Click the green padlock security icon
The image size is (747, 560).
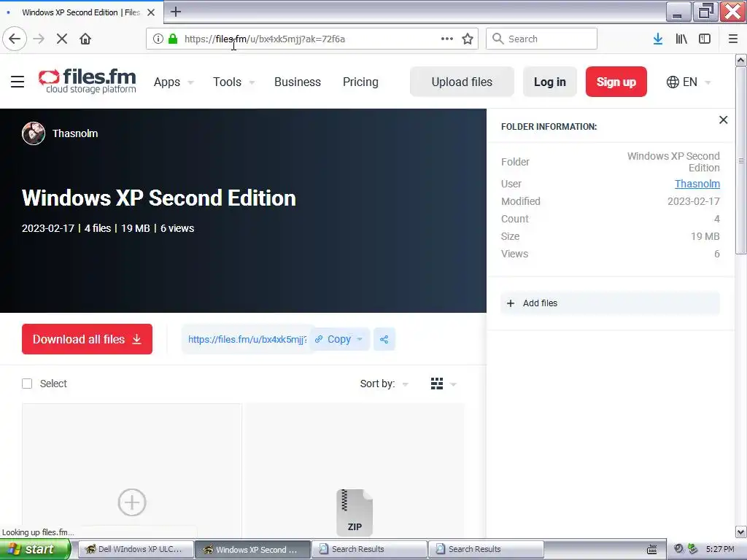click(173, 39)
